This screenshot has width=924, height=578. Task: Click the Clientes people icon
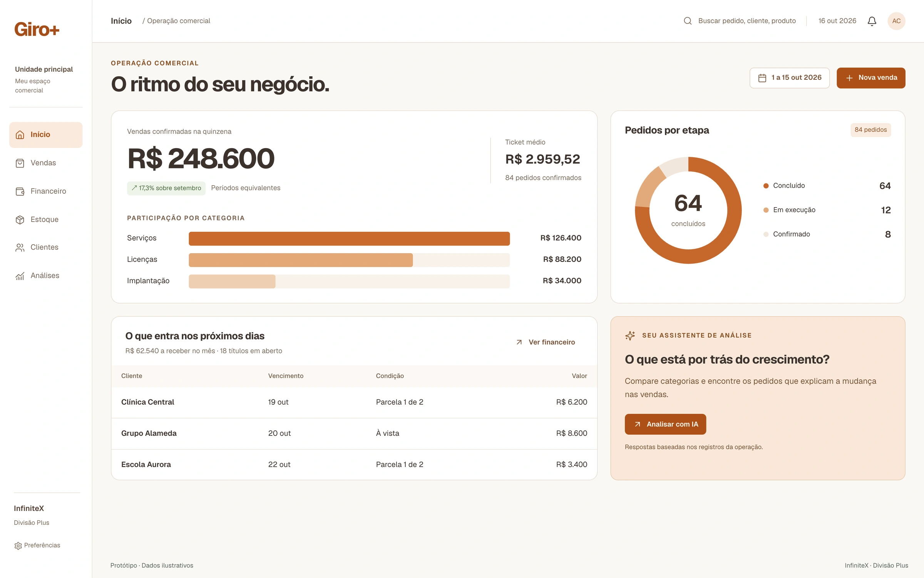[x=20, y=247]
